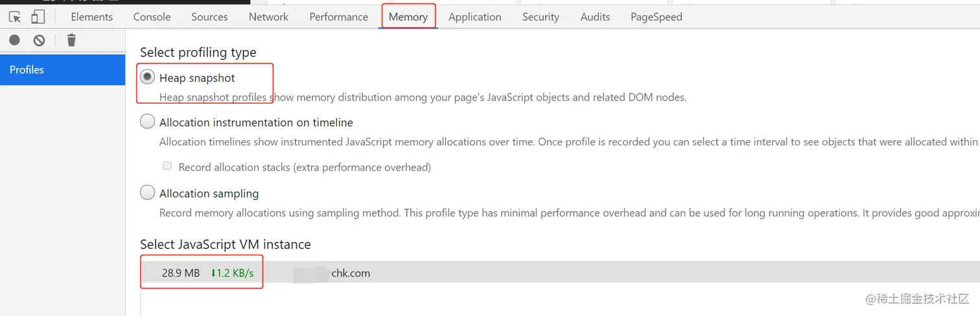Click the trash collect garbage icon
The height and width of the screenshot is (316, 980).
tap(71, 40)
